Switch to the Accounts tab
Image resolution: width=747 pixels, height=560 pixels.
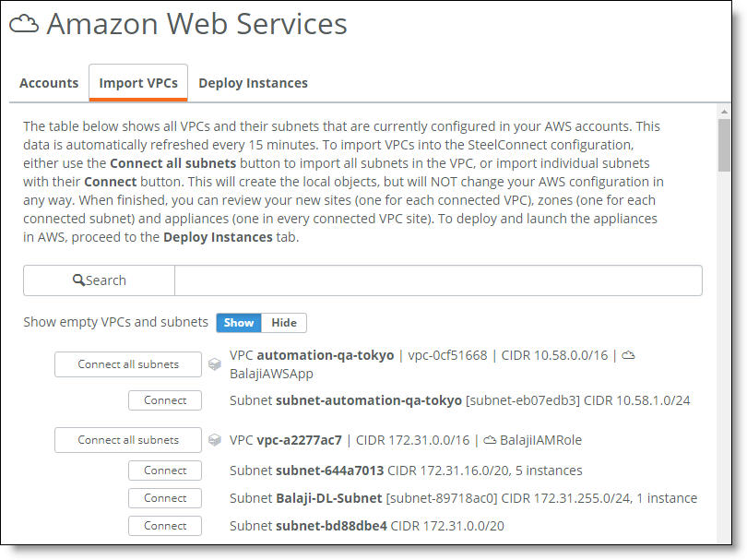[49, 83]
